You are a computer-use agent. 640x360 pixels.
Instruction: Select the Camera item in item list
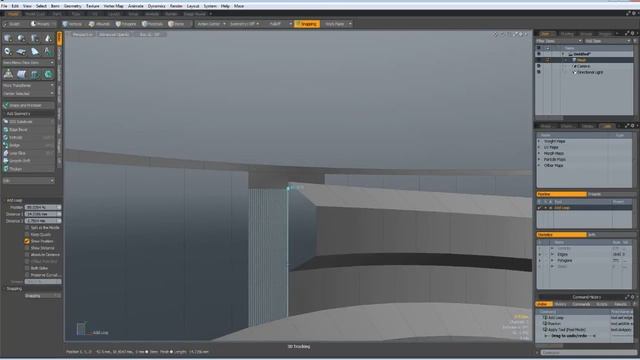tap(583, 66)
